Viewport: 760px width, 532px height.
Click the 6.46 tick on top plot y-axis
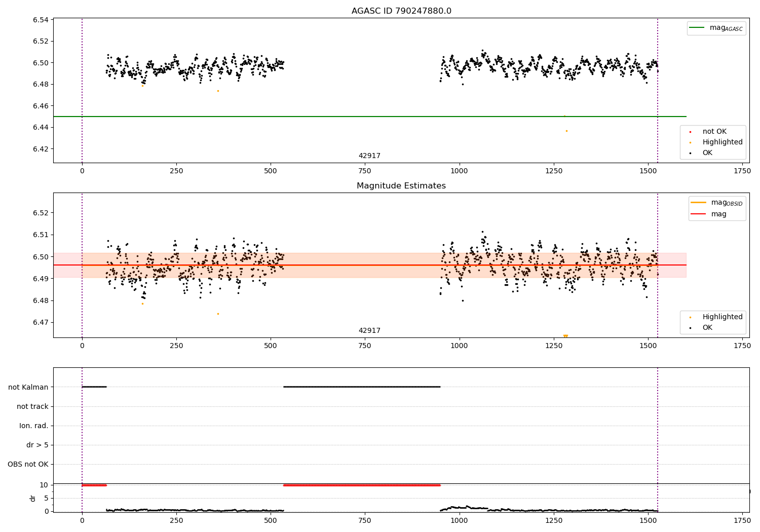[x=41, y=106]
